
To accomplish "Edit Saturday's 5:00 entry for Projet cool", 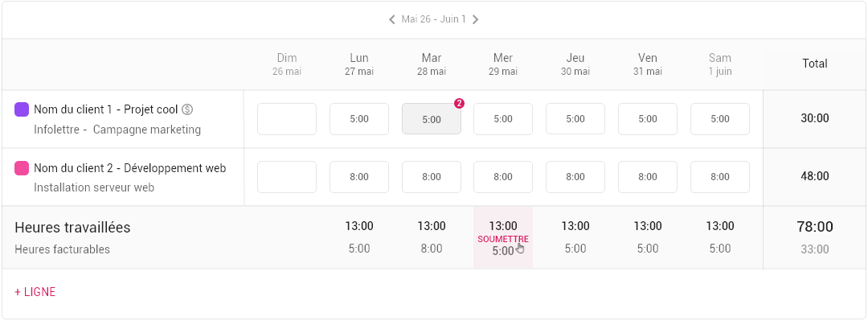I will click(719, 118).
